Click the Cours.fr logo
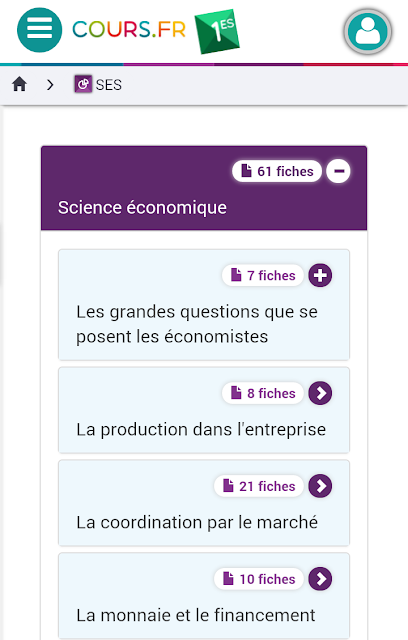408x640 pixels. point(129,29)
